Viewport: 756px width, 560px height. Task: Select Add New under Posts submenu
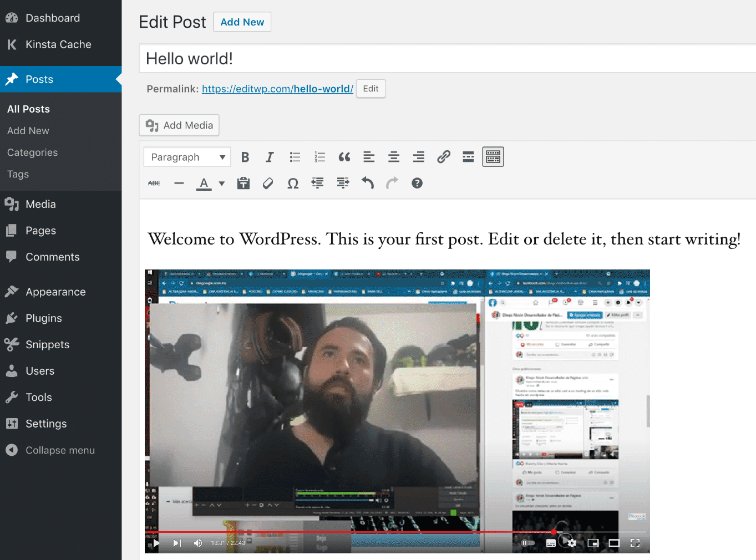28,131
